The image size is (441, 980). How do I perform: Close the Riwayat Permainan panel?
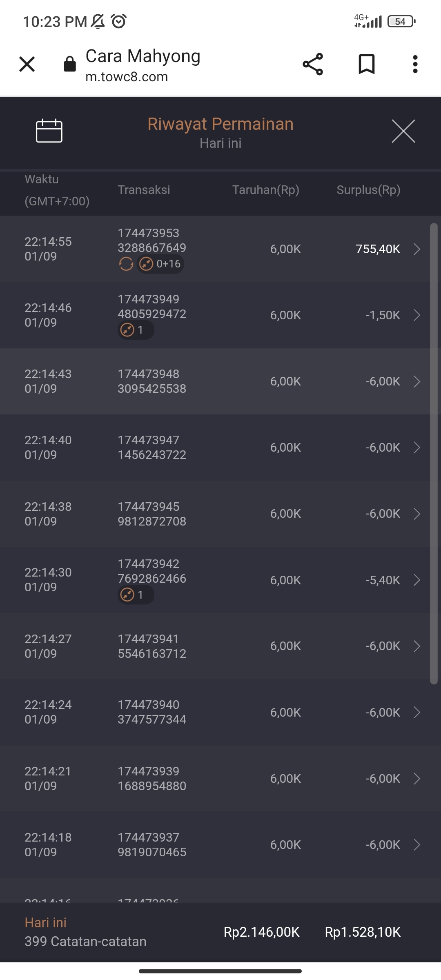[x=403, y=131]
